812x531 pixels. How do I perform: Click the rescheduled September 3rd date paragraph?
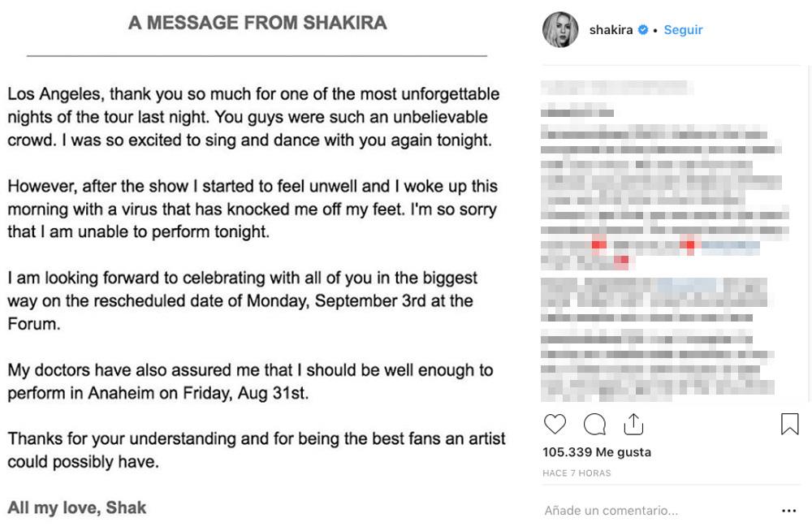pyautogui.click(x=242, y=301)
